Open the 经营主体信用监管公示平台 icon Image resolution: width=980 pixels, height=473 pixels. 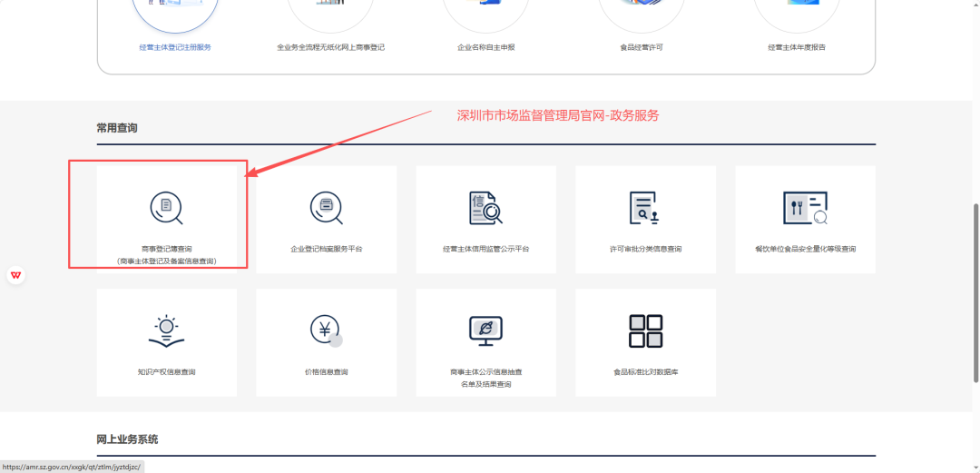coord(485,208)
